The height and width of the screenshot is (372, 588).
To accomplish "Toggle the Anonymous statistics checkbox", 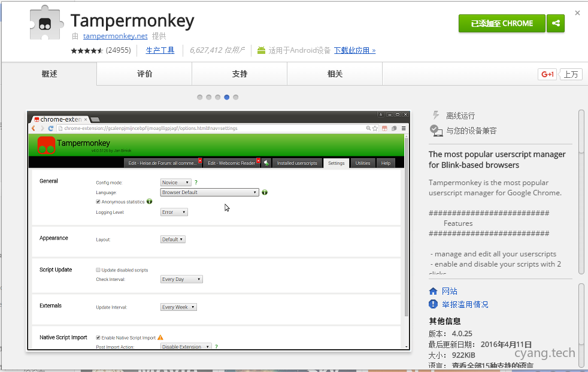I will coord(98,202).
